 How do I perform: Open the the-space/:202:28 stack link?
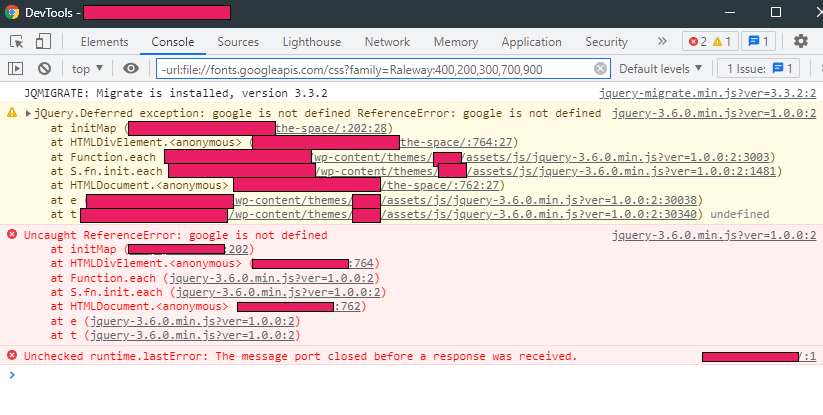coord(331,128)
